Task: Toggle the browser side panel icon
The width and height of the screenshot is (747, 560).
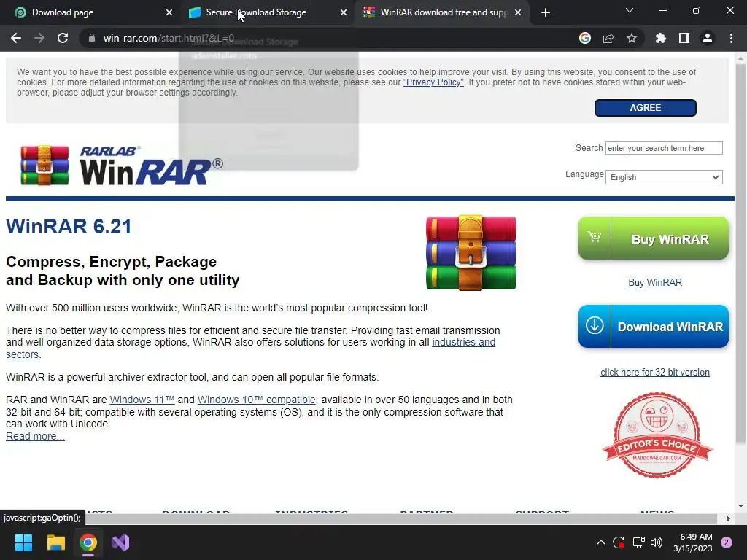Action: pyautogui.click(x=684, y=38)
